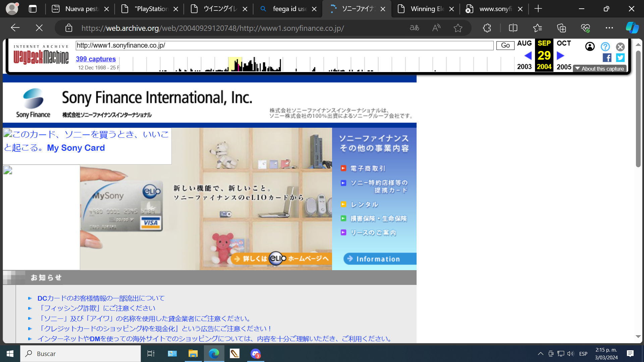Screen dimensions: 644x362
Task: Open Task View on the taskbar
Action: pyautogui.click(x=151, y=354)
